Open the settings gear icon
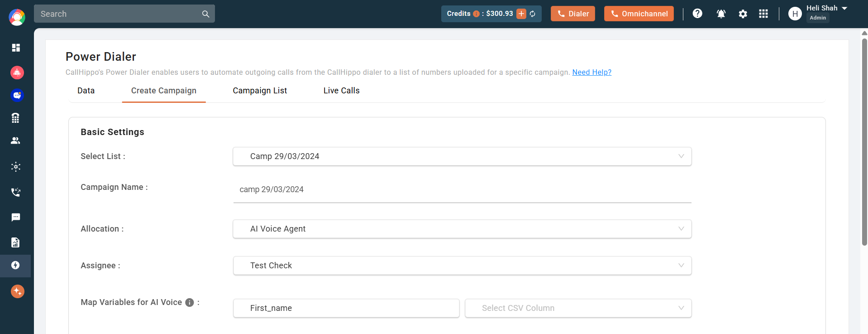 tap(743, 14)
